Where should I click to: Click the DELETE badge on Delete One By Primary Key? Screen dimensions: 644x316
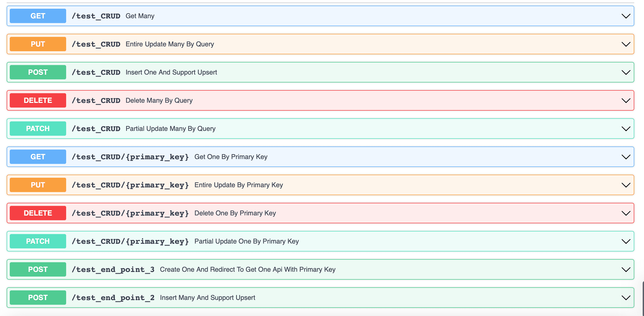pyautogui.click(x=38, y=213)
